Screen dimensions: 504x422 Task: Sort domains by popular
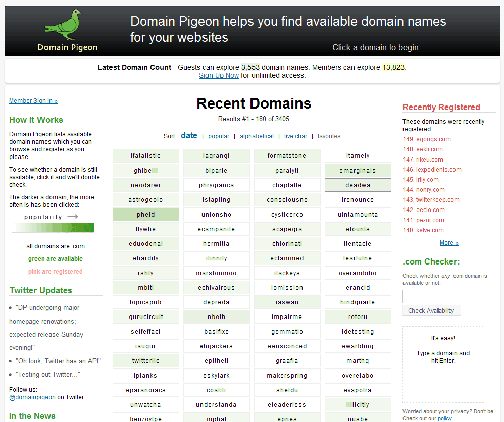[219, 136]
